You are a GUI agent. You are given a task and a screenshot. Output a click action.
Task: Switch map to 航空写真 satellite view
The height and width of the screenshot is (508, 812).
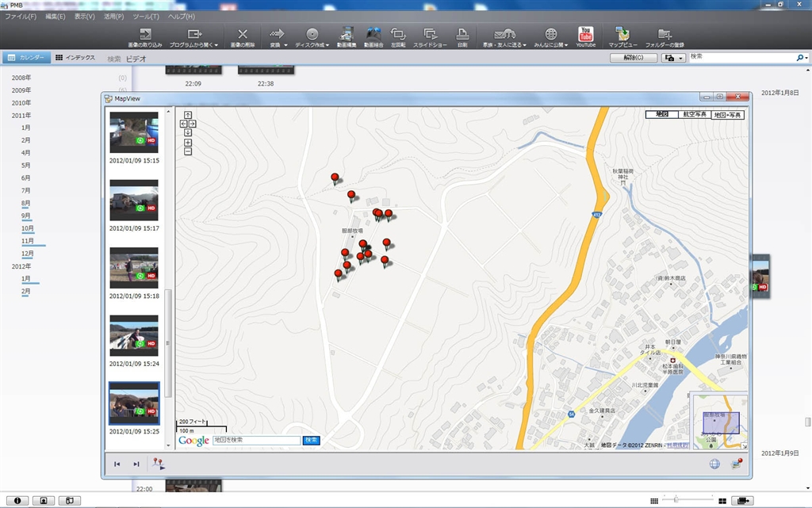point(694,115)
